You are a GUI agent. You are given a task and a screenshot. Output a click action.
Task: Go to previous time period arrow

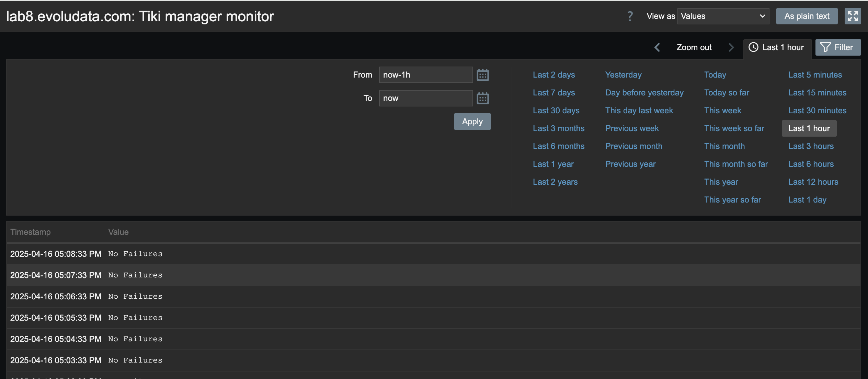click(x=657, y=47)
